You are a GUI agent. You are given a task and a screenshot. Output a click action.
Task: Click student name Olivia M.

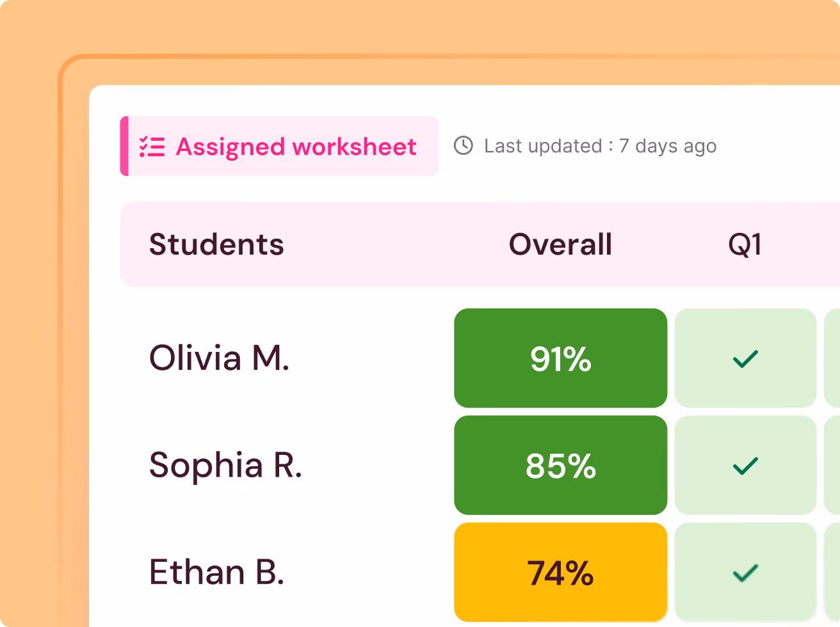pyautogui.click(x=219, y=358)
